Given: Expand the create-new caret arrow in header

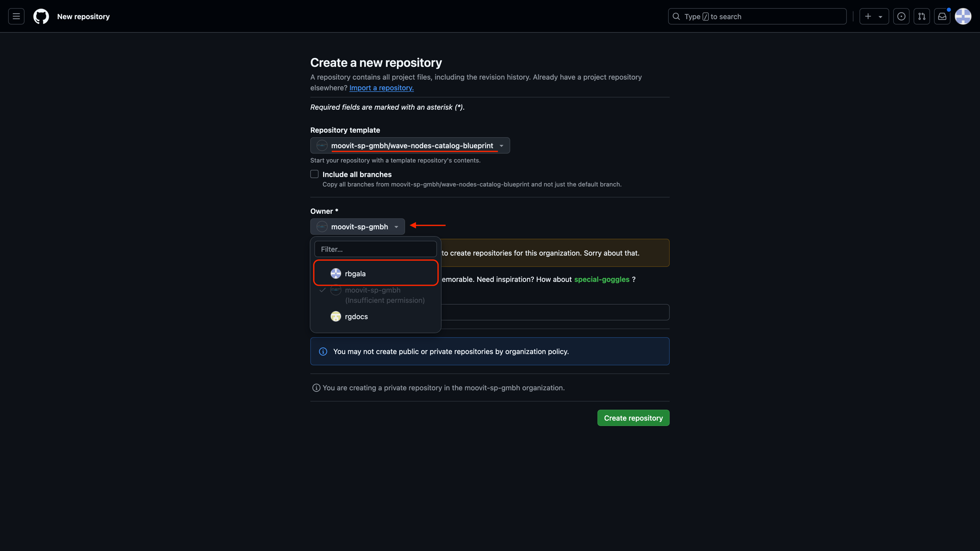Looking at the screenshot, I should click(x=880, y=17).
